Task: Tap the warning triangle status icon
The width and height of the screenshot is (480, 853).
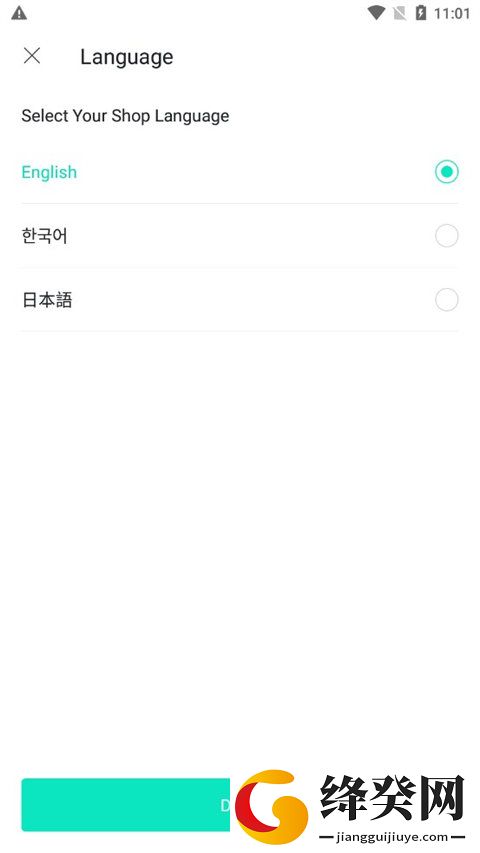Action: click(19, 13)
